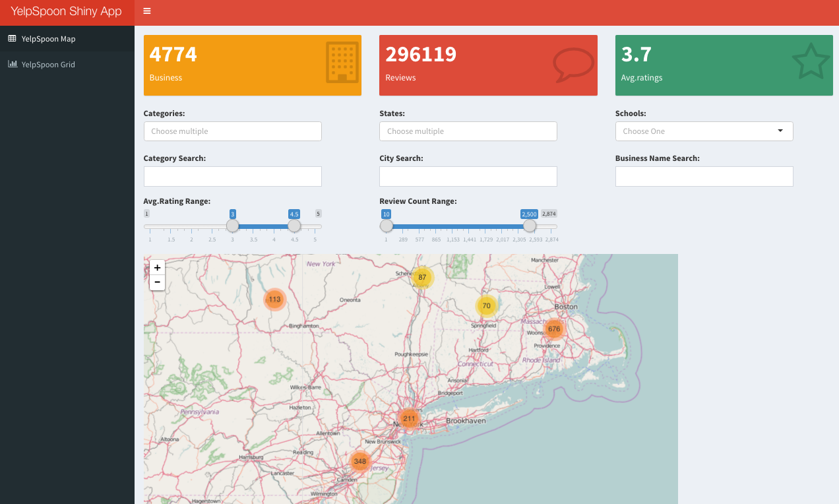Image resolution: width=839 pixels, height=504 pixels.
Task: Click the Avg.Rating slider's 4.5 handle
Action: [x=294, y=226]
